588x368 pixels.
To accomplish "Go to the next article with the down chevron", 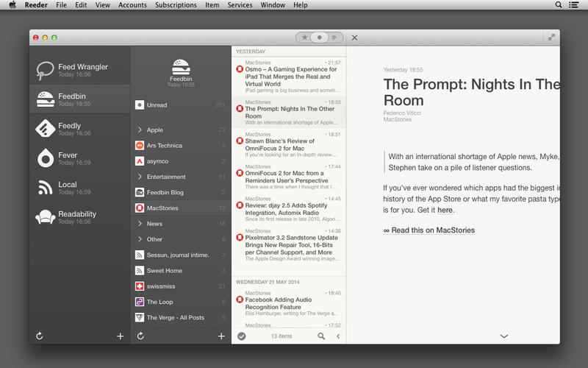I will (504, 336).
